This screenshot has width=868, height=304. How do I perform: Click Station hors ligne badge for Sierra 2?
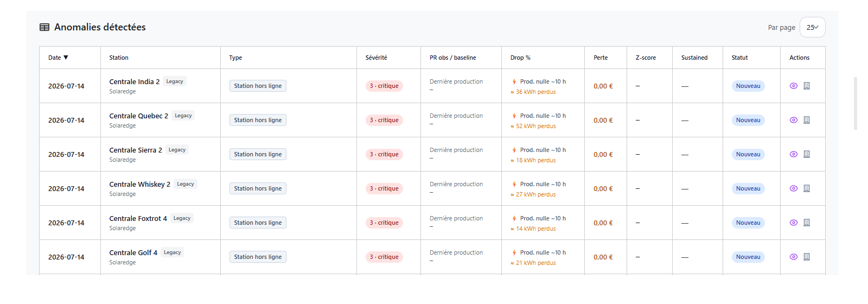[258, 154]
